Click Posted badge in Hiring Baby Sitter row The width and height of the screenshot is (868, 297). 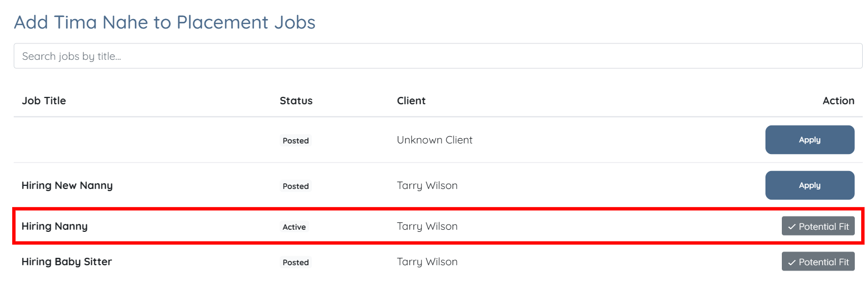[296, 263]
